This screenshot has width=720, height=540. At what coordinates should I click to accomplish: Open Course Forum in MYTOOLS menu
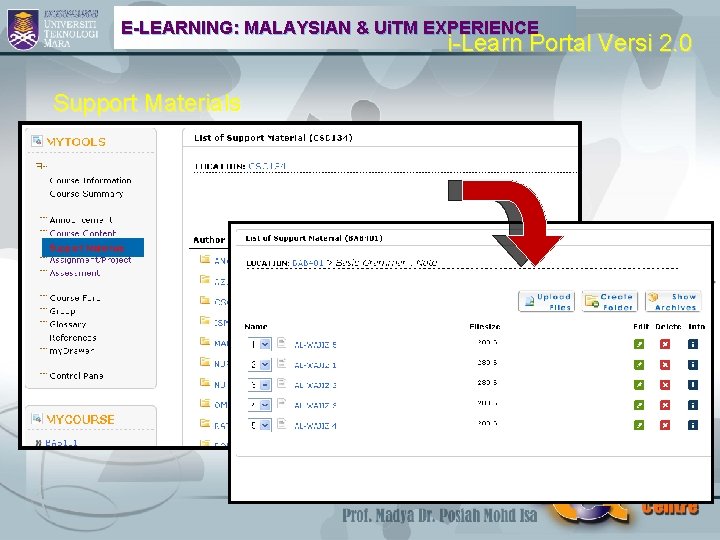(75, 298)
